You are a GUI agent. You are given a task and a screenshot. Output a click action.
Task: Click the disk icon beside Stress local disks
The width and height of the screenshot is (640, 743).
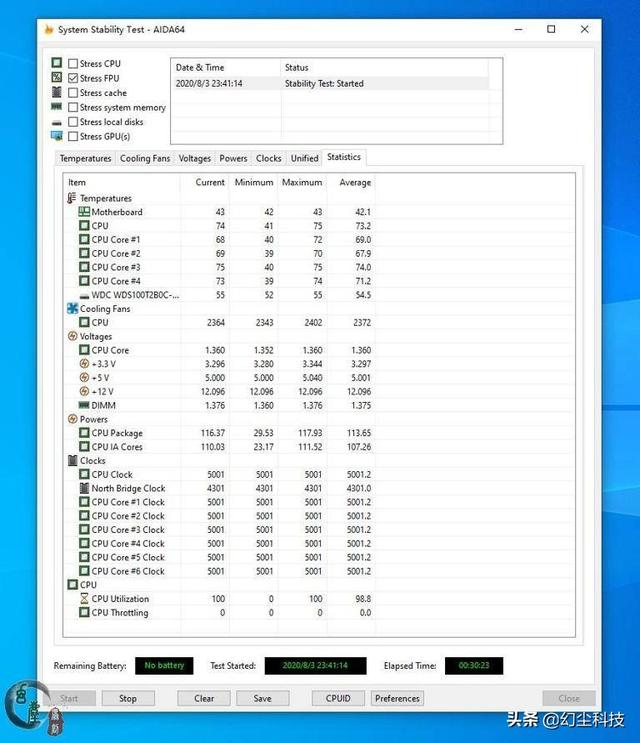(x=57, y=123)
